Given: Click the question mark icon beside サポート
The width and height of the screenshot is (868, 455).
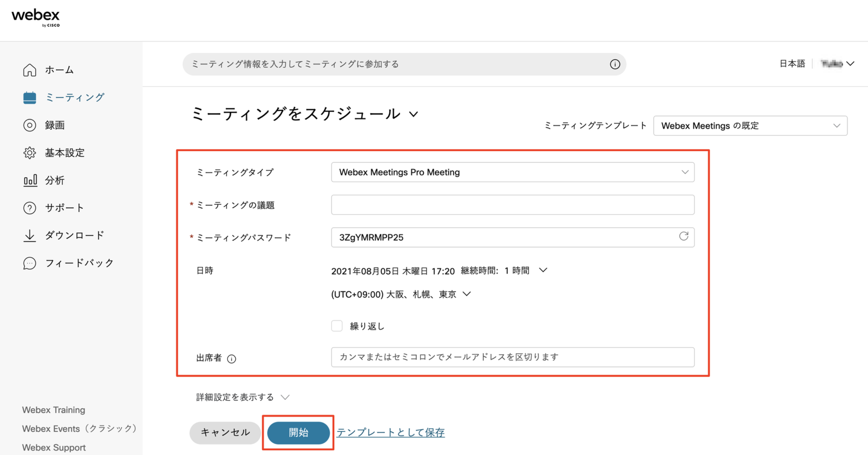Looking at the screenshot, I should tap(30, 208).
